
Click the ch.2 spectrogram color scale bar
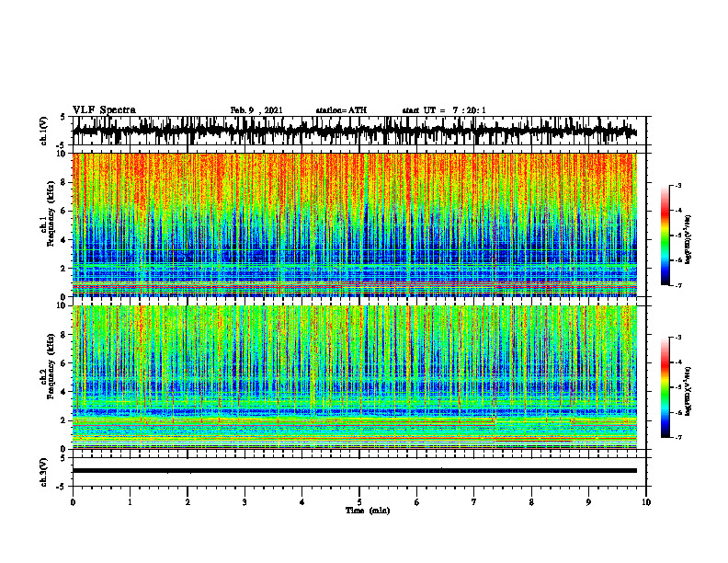click(665, 387)
